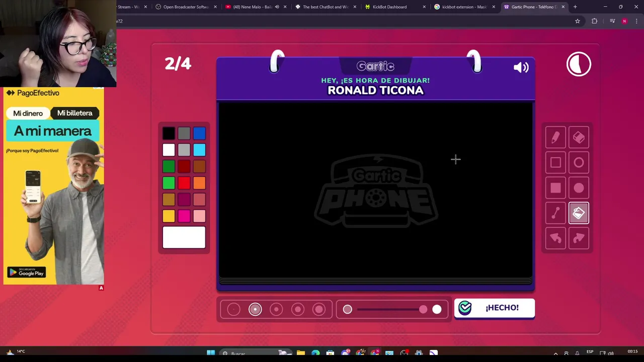Screen dimensions: 644x362
Task: Switch to the kickbot extension Google tab
Action: (x=464, y=7)
